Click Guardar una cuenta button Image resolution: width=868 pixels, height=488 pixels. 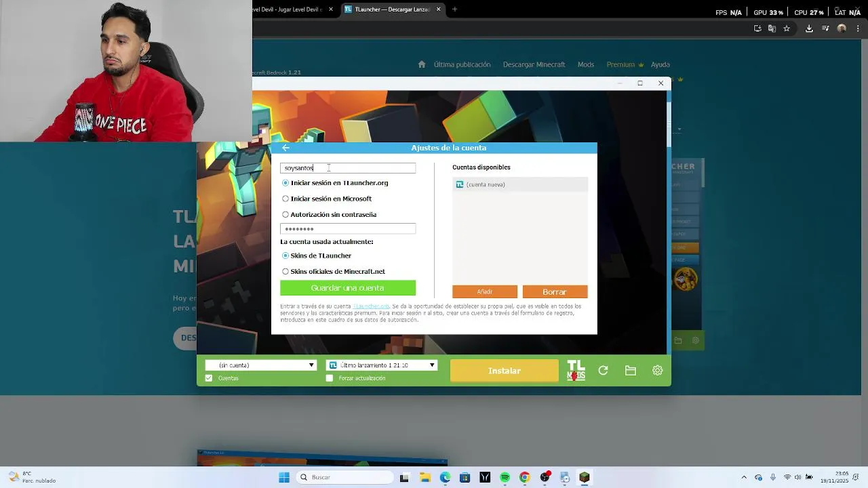click(348, 288)
